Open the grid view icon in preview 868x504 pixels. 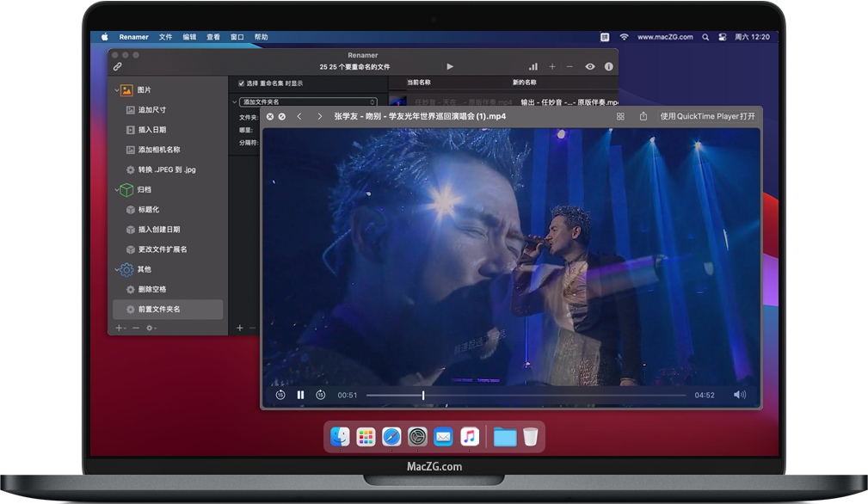point(620,116)
